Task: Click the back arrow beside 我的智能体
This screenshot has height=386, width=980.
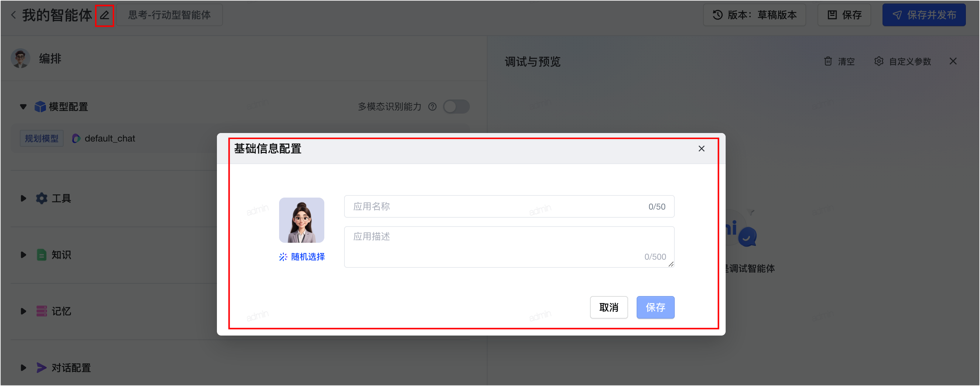Action: pos(14,15)
